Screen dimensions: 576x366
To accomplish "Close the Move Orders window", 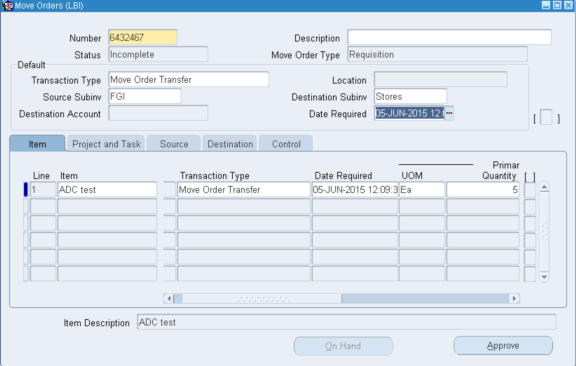I will click(568, 5).
